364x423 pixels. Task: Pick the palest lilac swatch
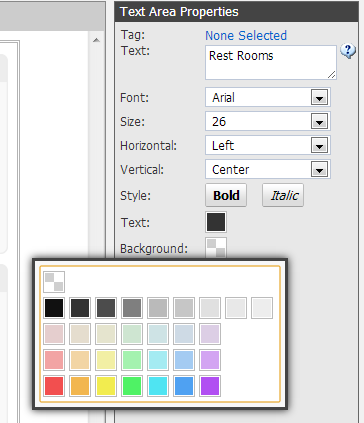point(210,334)
